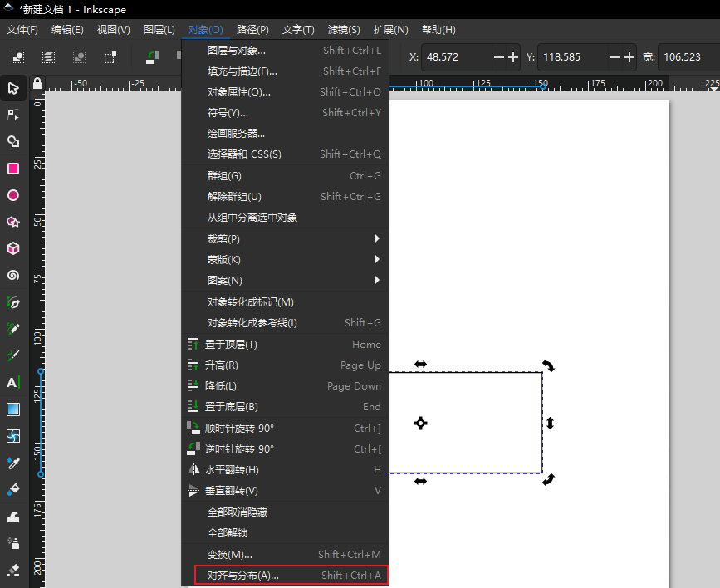Click the width 宽 input field

click(x=688, y=57)
